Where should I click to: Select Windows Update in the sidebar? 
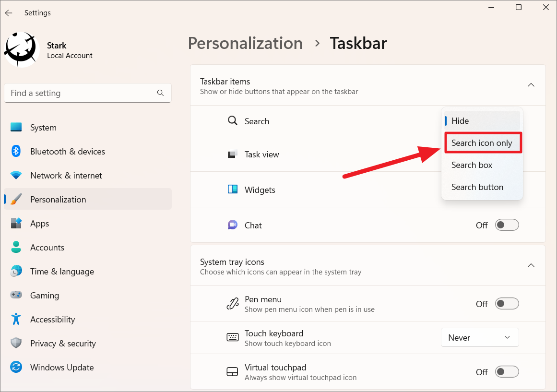(x=17, y=367)
